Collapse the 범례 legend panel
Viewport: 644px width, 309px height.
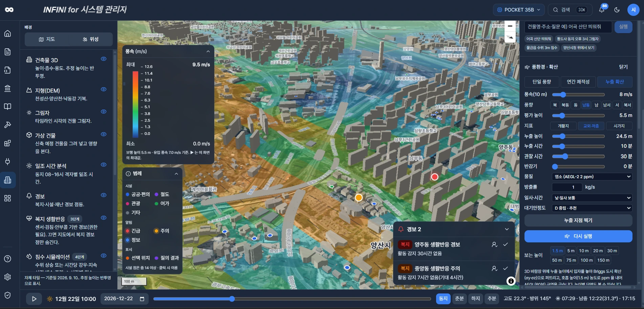[x=176, y=174]
